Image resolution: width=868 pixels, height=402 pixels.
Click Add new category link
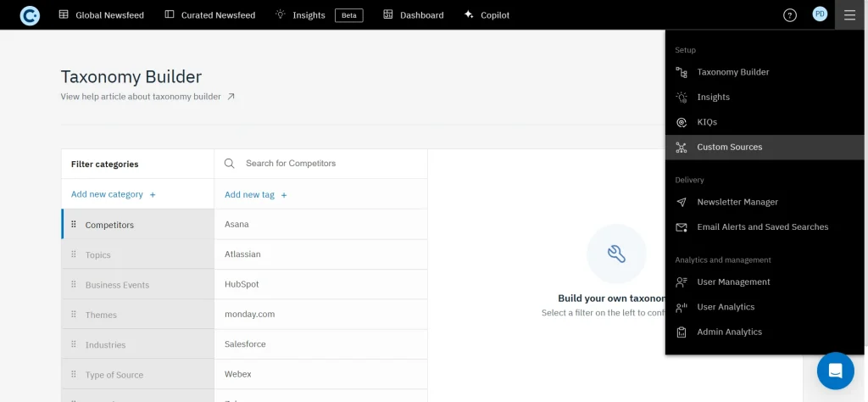[107, 194]
